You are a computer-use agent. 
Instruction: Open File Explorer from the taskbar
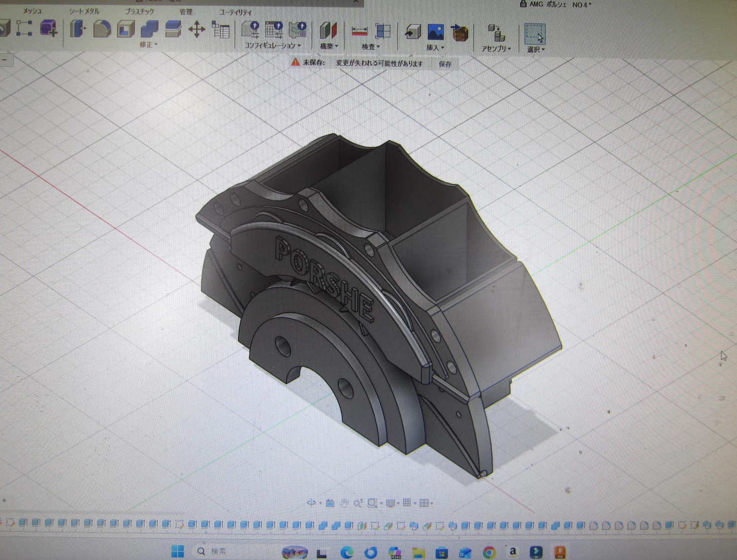click(418, 553)
